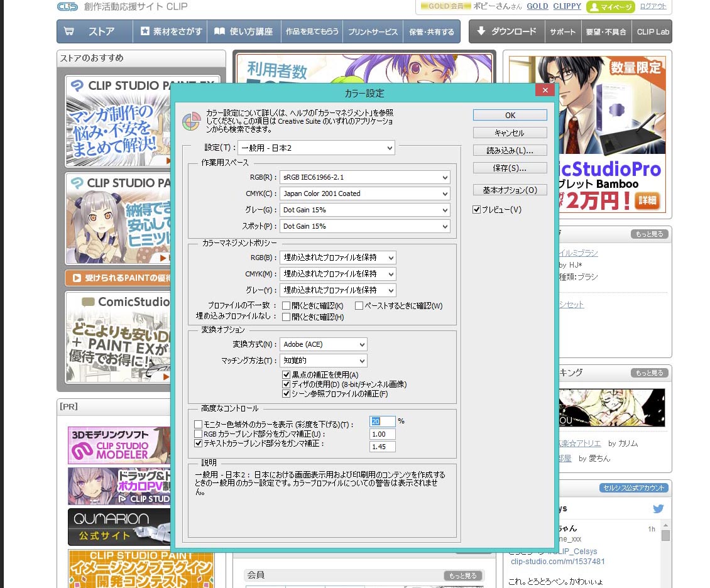Open the ComicStudio store banner
Viewport: 710px width, 588px height.
coord(119,338)
